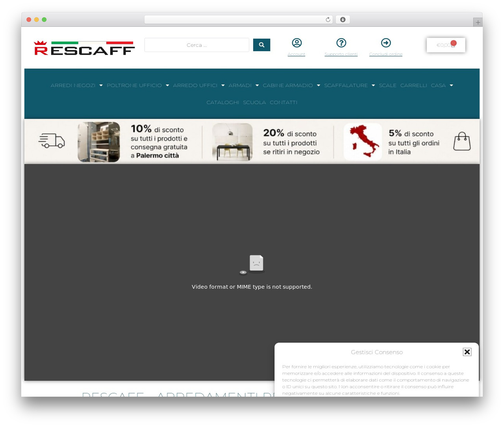This screenshot has height=427, width=504.
Task: Go to the CARRELLI menu item
Action: [413, 85]
